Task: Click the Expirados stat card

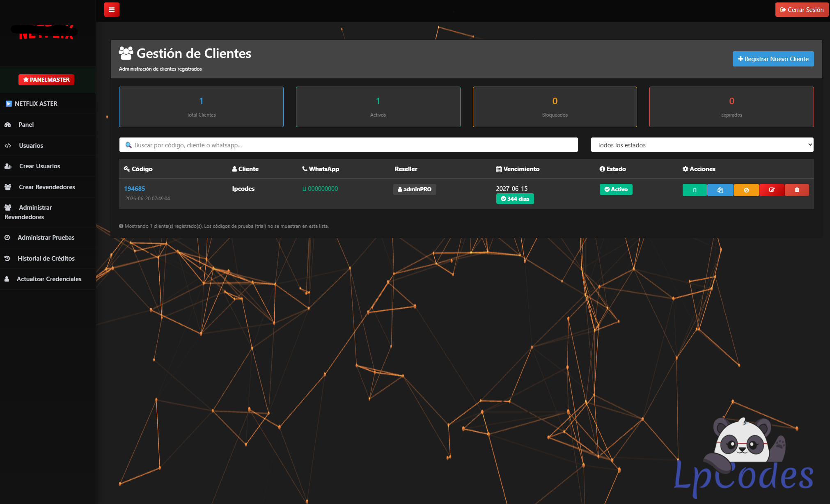Action: pyautogui.click(x=731, y=107)
